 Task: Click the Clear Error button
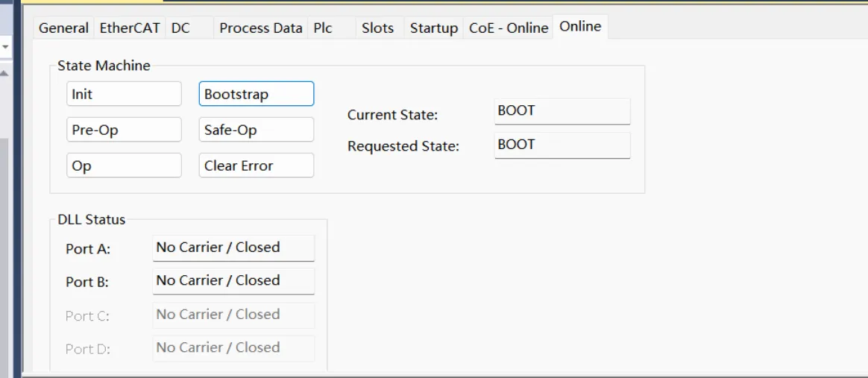click(x=257, y=166)
